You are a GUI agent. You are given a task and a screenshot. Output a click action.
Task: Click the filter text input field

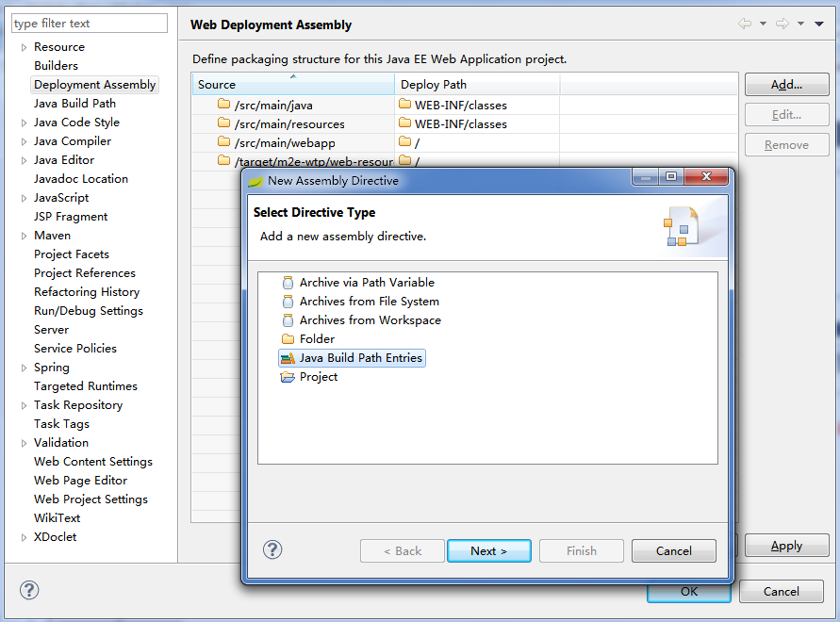pyautogui.click(x=90, y=24)
